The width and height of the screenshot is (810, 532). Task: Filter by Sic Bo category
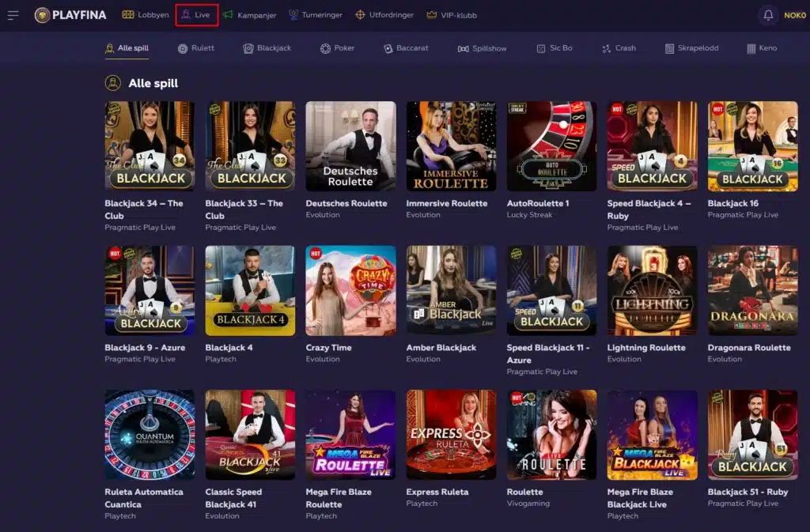pos(555,48)
